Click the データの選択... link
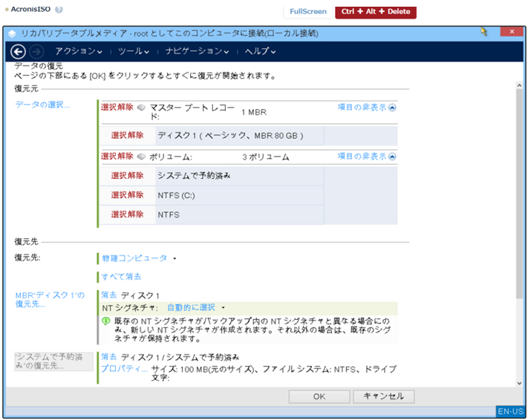The width and height of the screenshot is (528, 420). [x=42, y=105]
